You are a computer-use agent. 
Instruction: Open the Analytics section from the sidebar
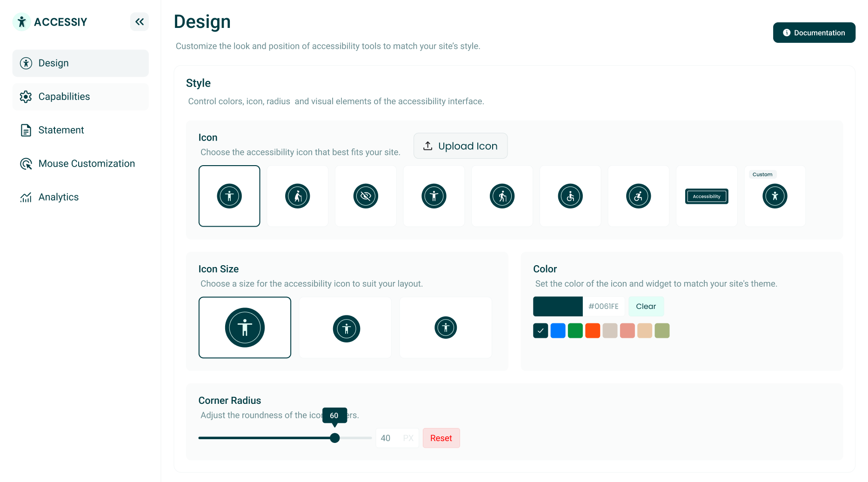[x=58, y=197]
